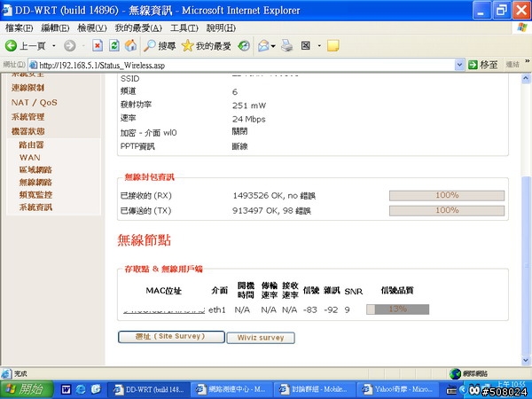The width and height of the screenshot is (532, 399).
Task: Click the -83 signal value
Action: point(310,309)
